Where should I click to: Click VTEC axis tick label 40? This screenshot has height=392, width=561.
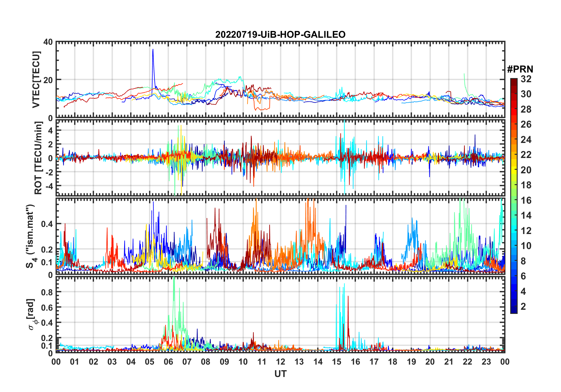click(48, 42)
